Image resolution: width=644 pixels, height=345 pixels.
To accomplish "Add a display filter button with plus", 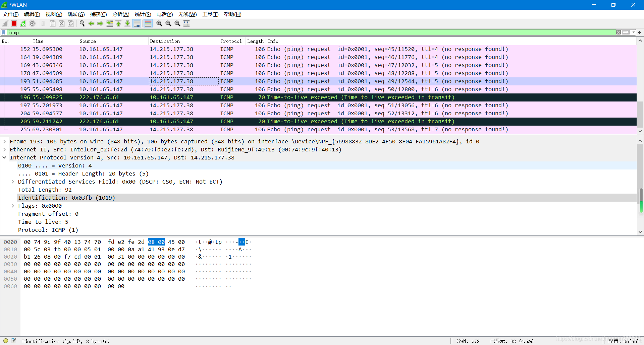I will click(x=640, y=32).
